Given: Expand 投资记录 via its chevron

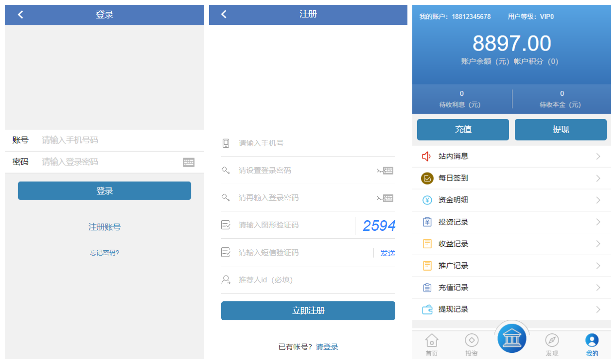Looking at the screenshot, I should coord(598,222).
